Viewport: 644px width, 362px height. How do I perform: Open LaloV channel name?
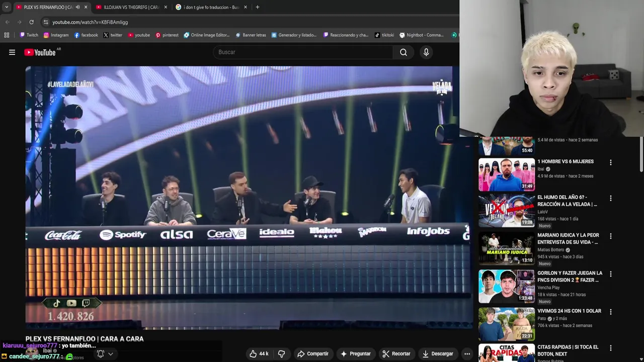coord(543,212)
